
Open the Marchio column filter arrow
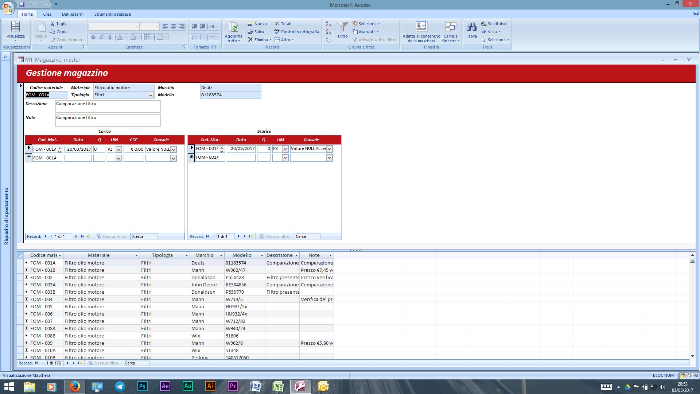coord(221,256)
